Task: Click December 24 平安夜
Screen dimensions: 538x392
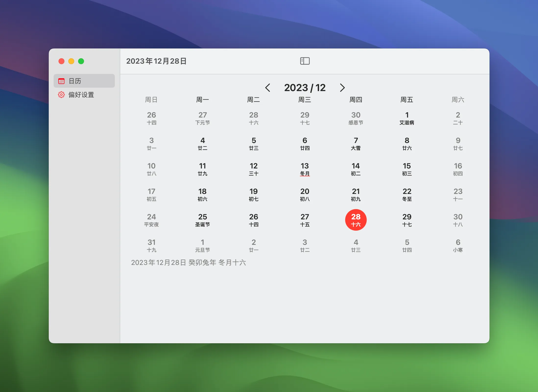Action: (x=151, y=220)
